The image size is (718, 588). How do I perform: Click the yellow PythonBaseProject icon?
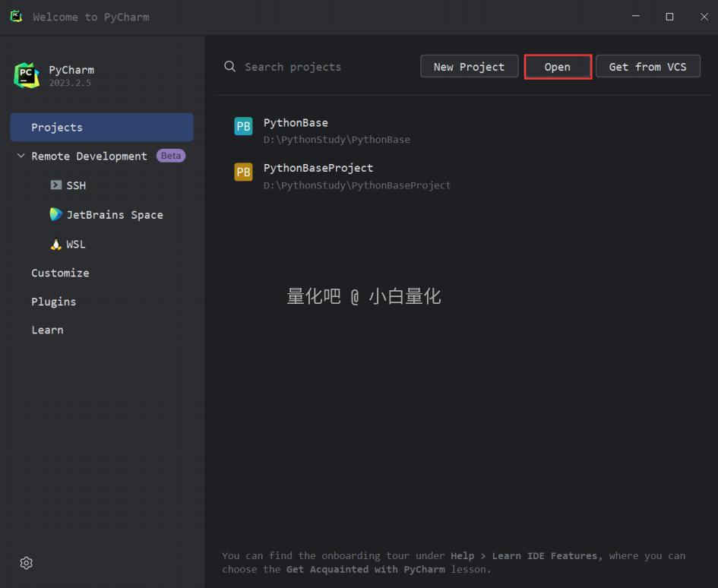coord(243,172)
